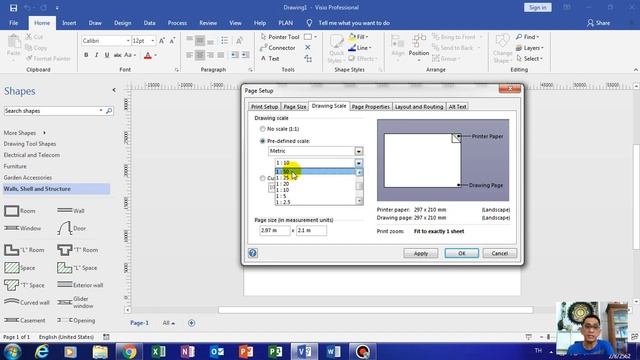The height and width of the screenshot is (360, 640).
Task: Click the Cancel button
Action: (500, 253)
